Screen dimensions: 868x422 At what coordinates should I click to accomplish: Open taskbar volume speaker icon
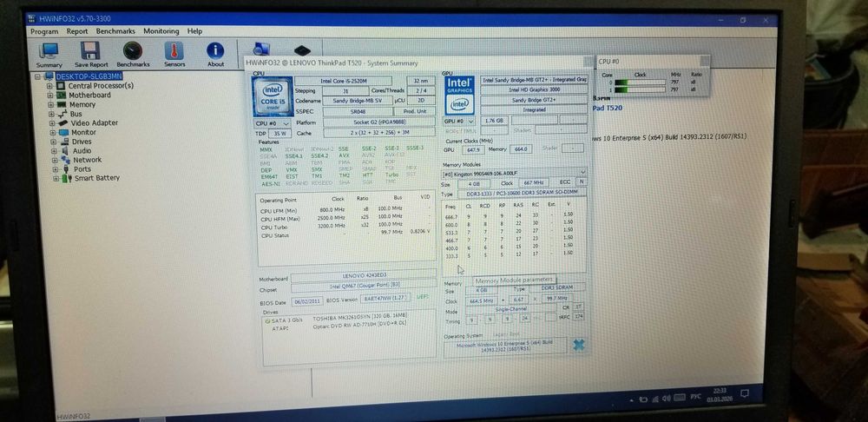coord(666,399)
